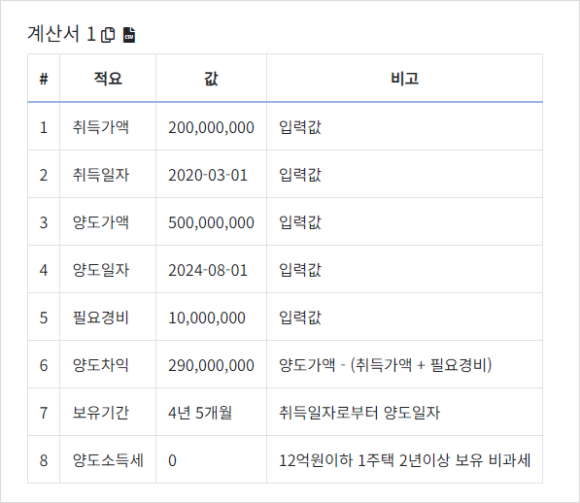Select the 필요경비 value 10,000,000

point(207,318)
